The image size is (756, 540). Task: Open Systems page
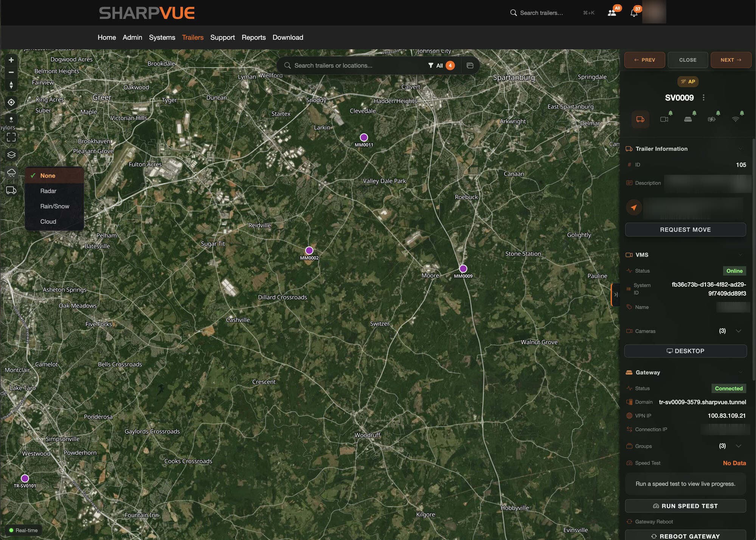click(x=162, y=37)
